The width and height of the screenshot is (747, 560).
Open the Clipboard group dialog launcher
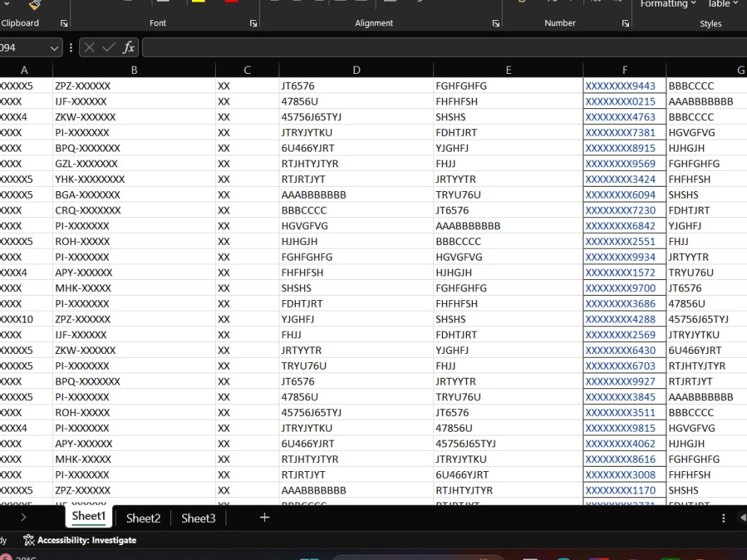[x=63, y=23]
